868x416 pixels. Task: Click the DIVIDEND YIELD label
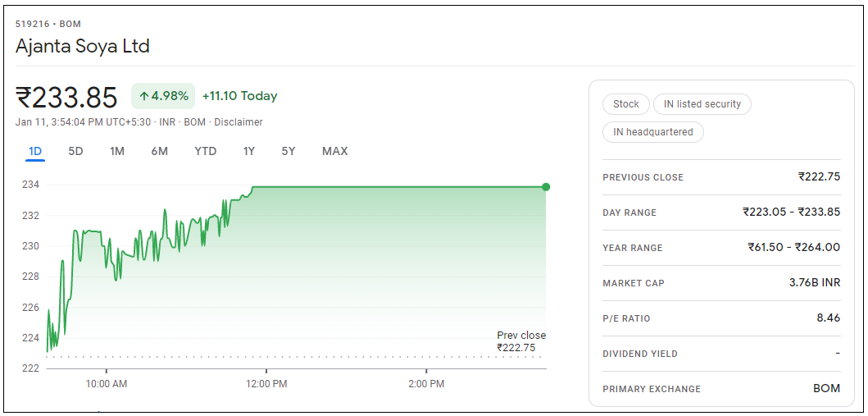click(640, 354)
